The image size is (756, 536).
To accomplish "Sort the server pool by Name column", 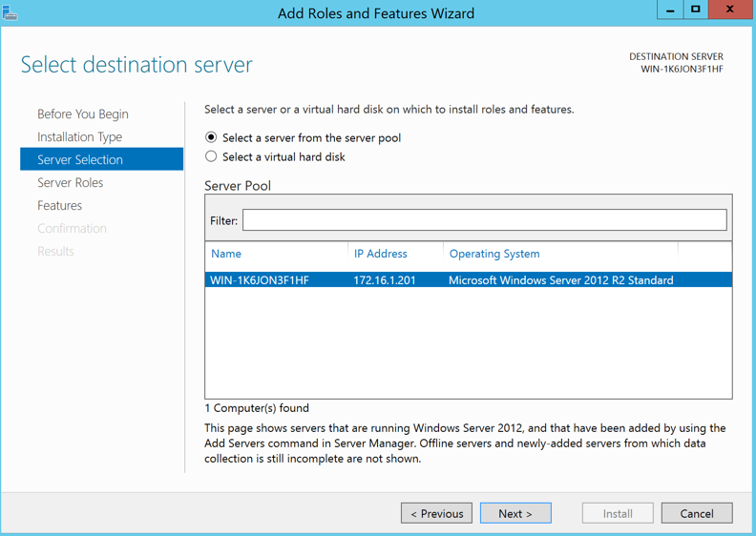I will (226, 254).
